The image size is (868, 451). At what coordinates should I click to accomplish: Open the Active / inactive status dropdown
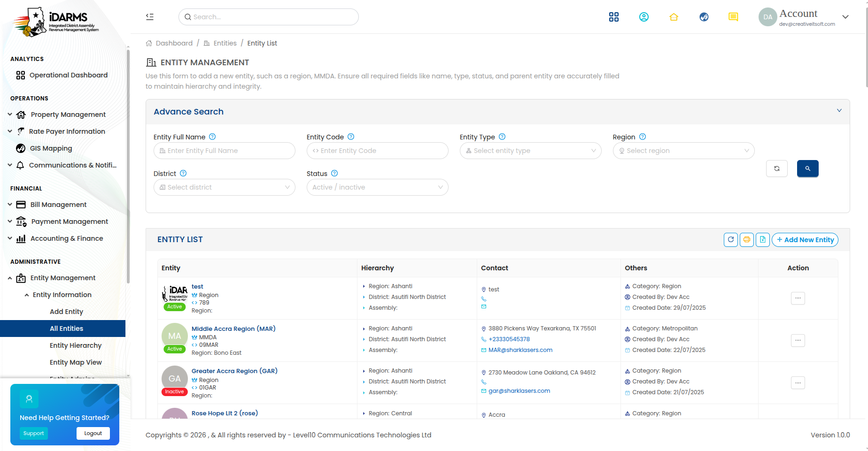(x=378, y=187)
